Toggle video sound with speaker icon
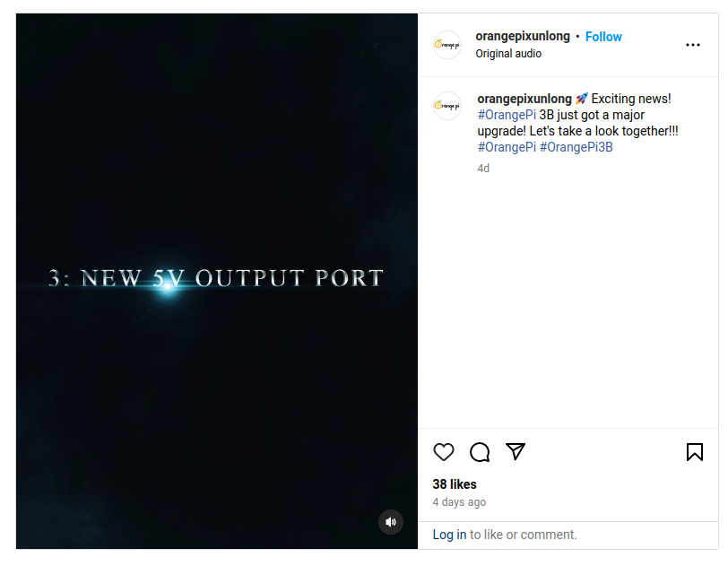The width and height of the screenshot is (728, 566). [391, 522]
